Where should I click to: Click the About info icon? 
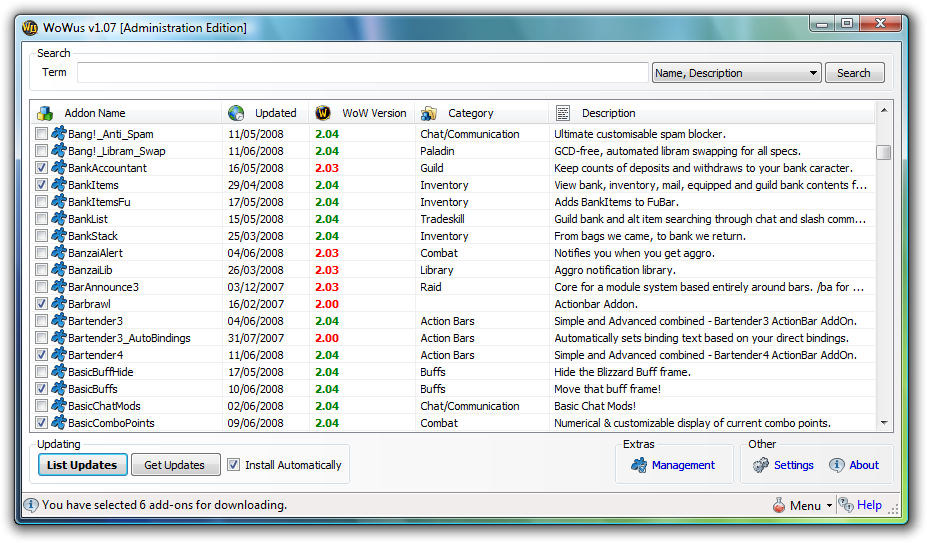pos(837,465)
